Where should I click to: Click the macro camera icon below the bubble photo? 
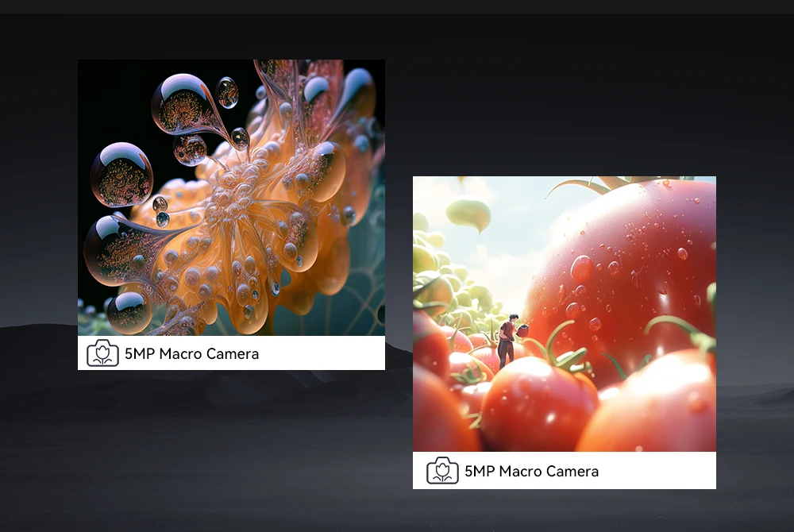[102, 353]
